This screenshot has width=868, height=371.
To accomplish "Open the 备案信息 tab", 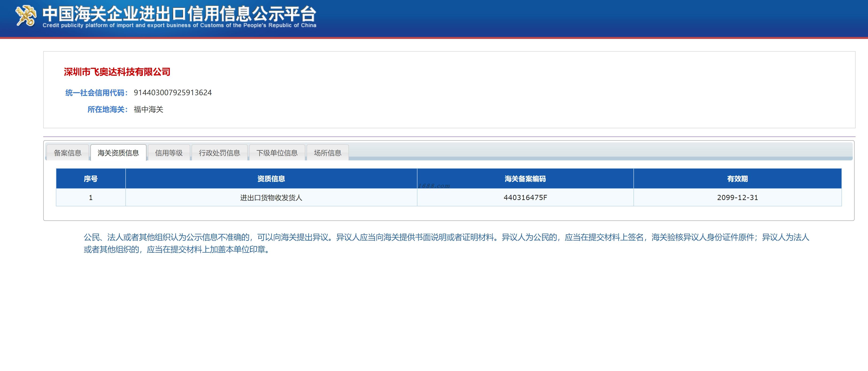I will click(67, 153).
